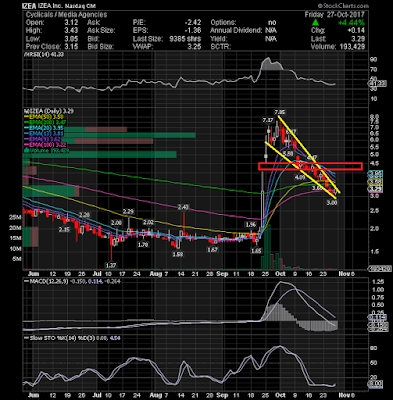Viewport: 393px width, 400px height.
Task: Click the VWAP value 3.25
Action: (x=195, y=46)
